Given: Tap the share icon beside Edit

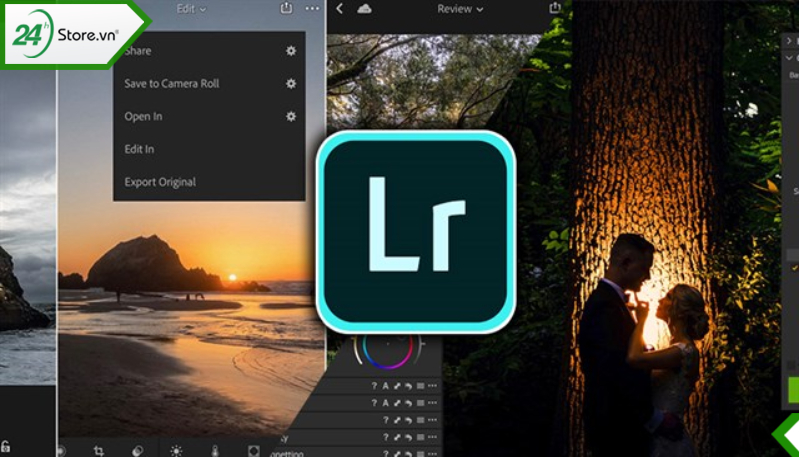Looking at the screenshot, I should pyautogui.click(x=286, y=8).
